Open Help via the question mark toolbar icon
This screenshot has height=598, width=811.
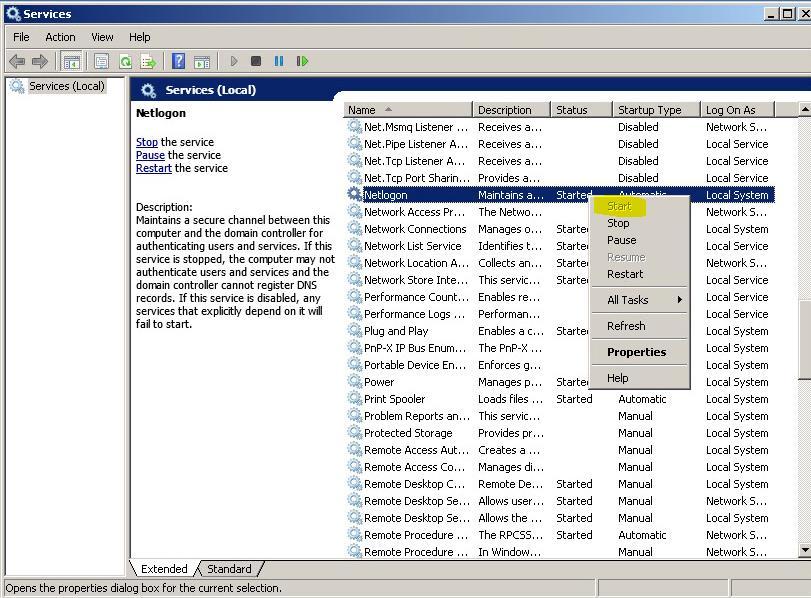(x=178, y=62)
